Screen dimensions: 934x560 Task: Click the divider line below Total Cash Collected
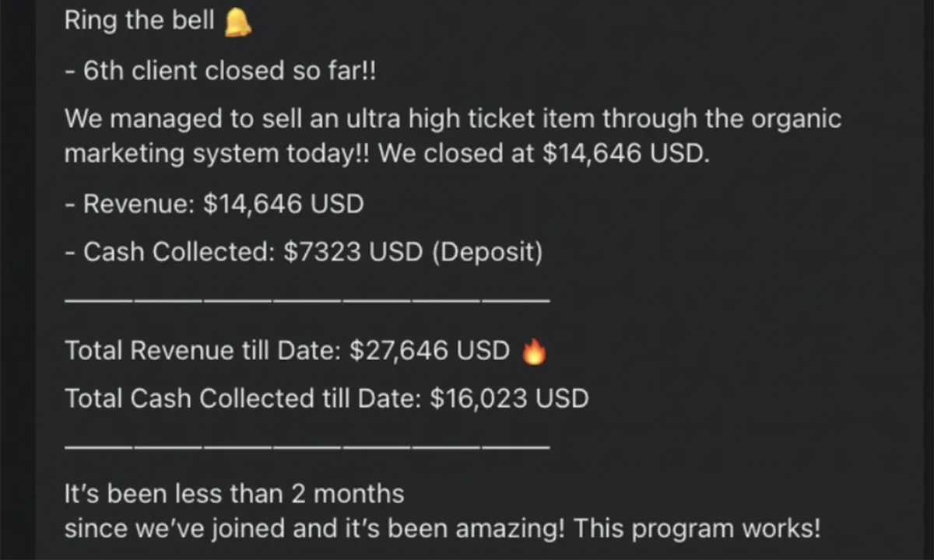point(307,446)
